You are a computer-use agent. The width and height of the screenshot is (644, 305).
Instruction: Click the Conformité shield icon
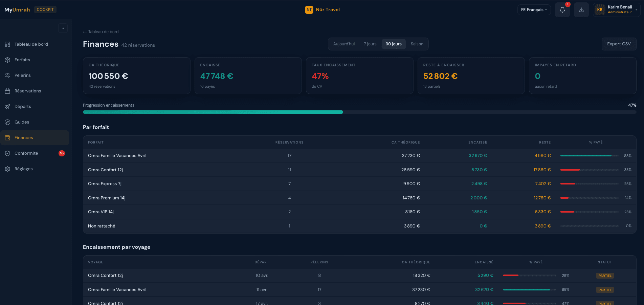7,153
